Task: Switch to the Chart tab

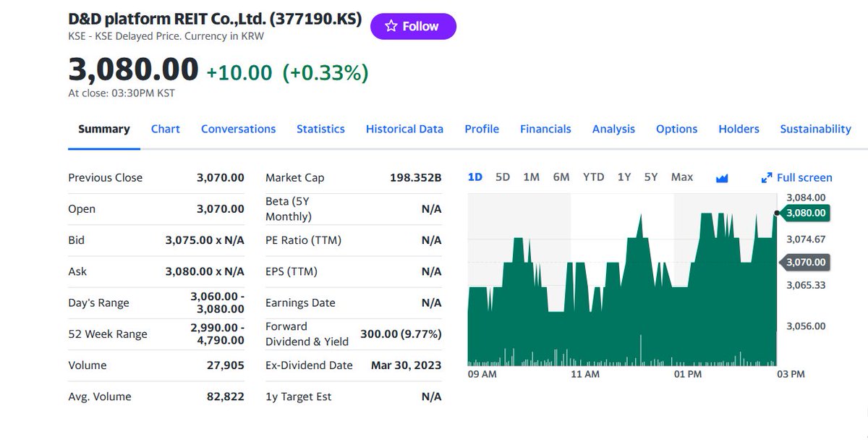Action: pyautogui.click(x=166, y=129)
